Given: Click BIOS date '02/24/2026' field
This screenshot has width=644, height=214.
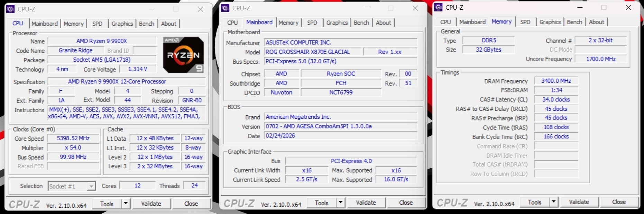Looking at the screenshot, I should 341,135.
